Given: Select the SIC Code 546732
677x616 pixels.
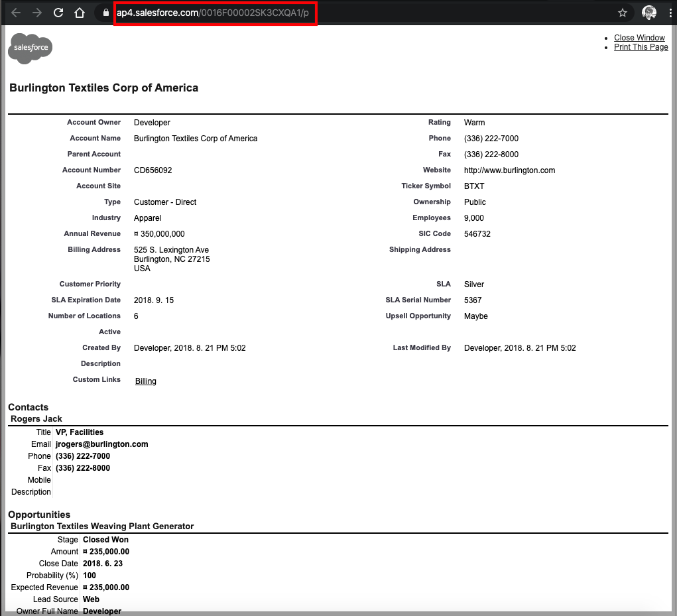Looking at the screenshot, I should click(477, 234).
